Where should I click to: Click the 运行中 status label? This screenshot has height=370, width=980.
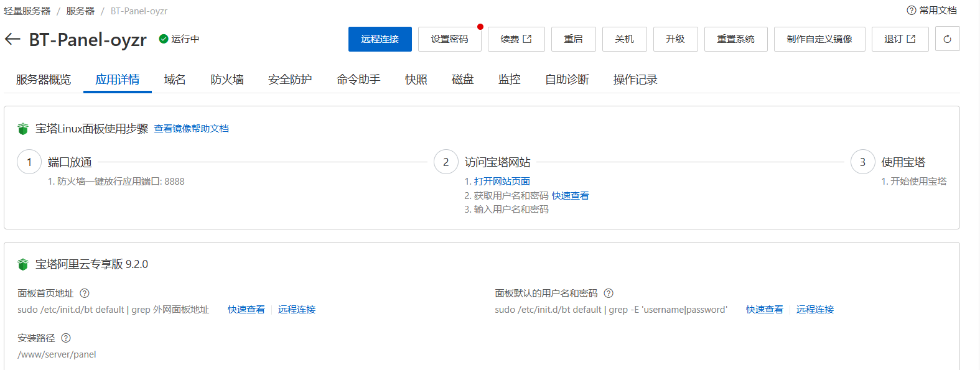pyautogui.click(x=185, y=39)
